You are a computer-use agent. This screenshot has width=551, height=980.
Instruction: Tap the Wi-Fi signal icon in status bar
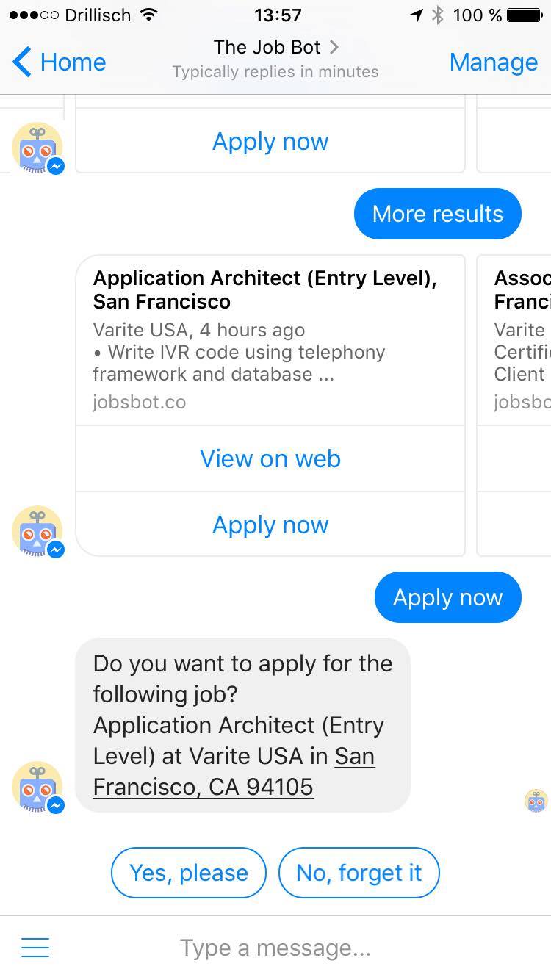[x=149, y=15]
